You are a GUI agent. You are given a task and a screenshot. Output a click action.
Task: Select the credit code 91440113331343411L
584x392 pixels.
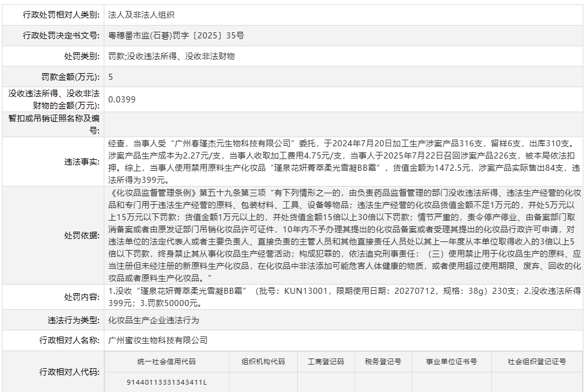[167, 382]
